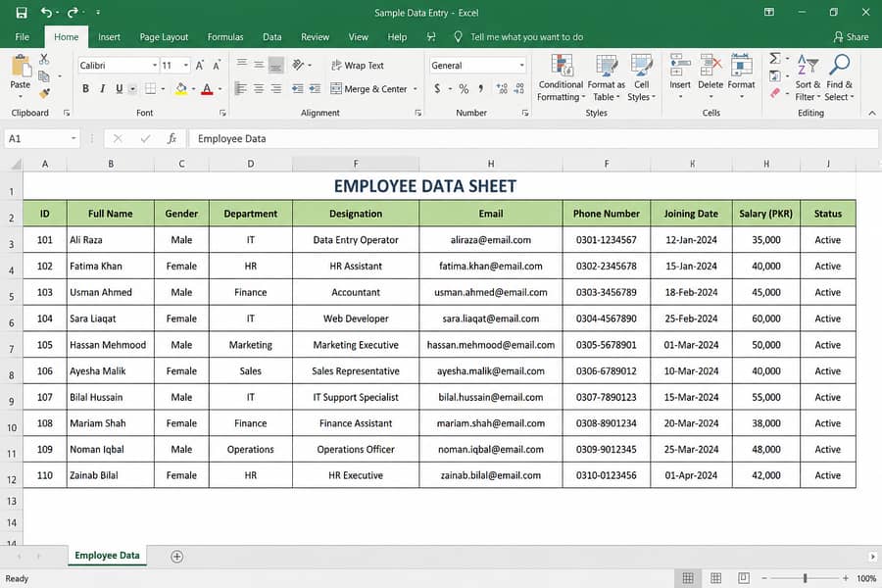882x588 pixels.
Task: Click Merge & Center button
Action: click(369, 89)
